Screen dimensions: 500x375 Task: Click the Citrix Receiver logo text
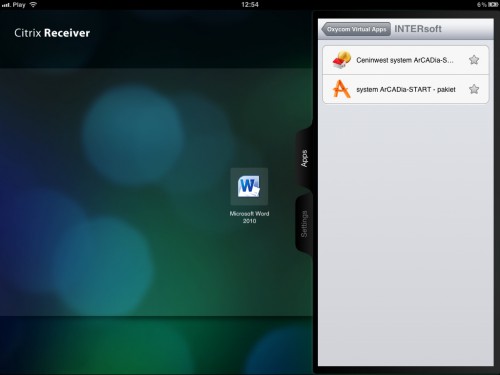tap(52, 33)
